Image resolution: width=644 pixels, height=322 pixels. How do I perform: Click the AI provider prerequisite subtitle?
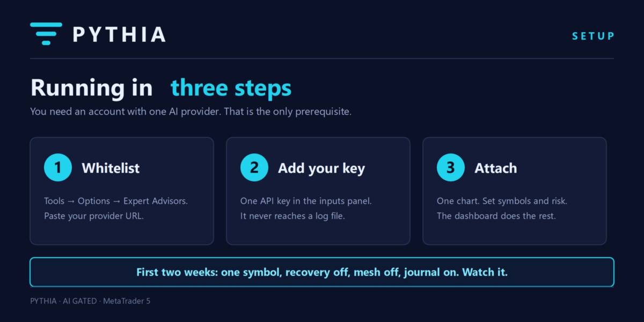coord(191,112)
